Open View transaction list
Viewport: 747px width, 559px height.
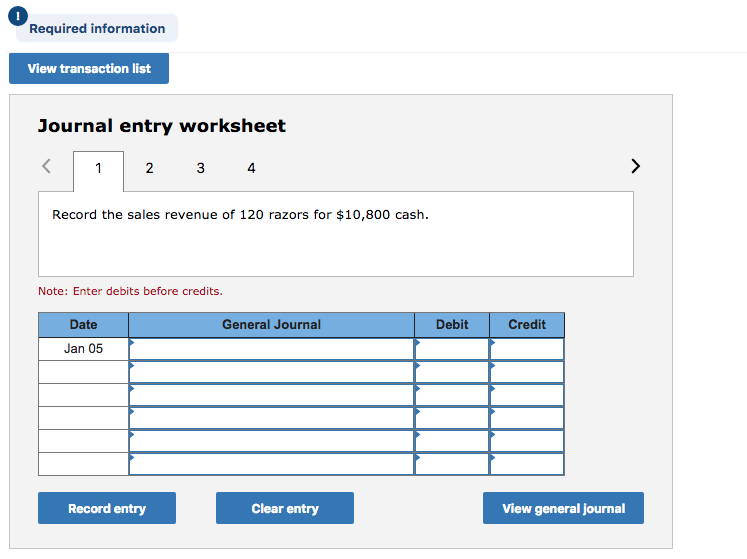coord(89,69)
